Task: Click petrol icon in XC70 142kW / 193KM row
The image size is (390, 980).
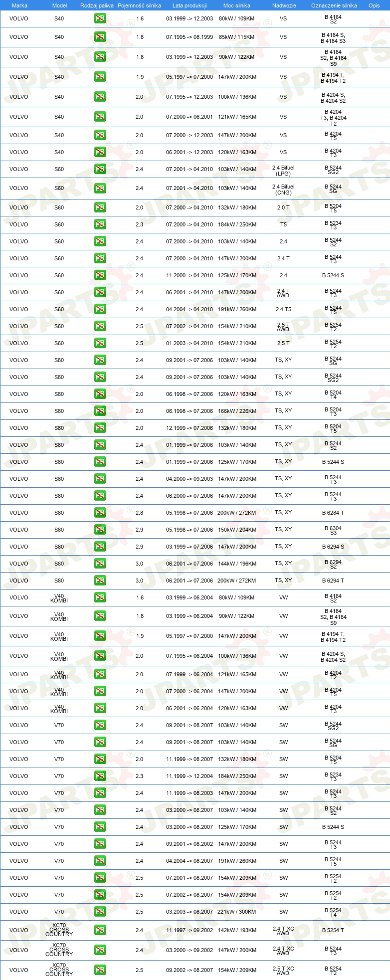Action: coord(100,930)
